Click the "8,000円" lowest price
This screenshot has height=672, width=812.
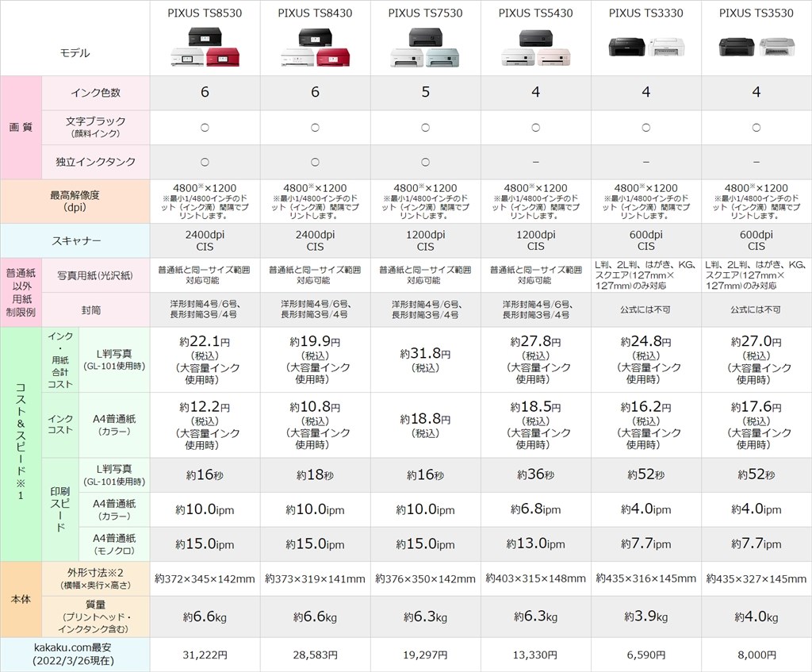tap(756, 655)
